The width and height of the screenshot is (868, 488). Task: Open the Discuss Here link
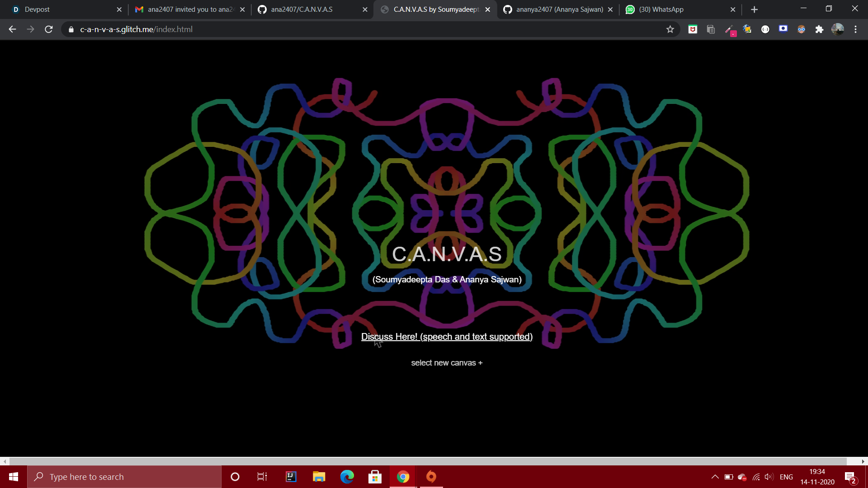point(447,337)
